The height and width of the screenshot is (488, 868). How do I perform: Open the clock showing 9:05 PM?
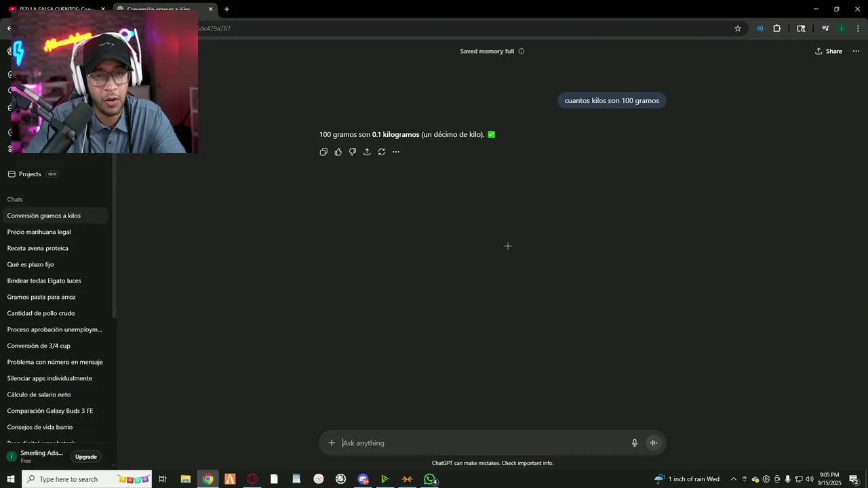pyautogui.click(x=829, y=479)
